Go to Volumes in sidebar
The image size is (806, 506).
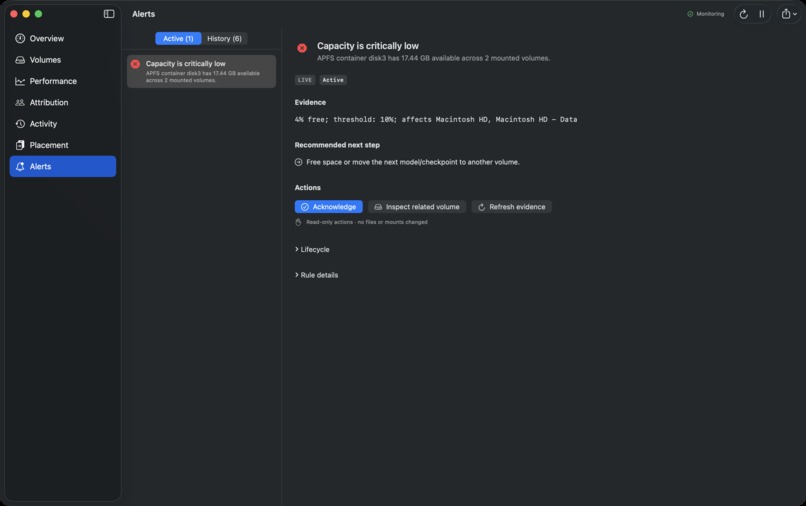point(63,60)
